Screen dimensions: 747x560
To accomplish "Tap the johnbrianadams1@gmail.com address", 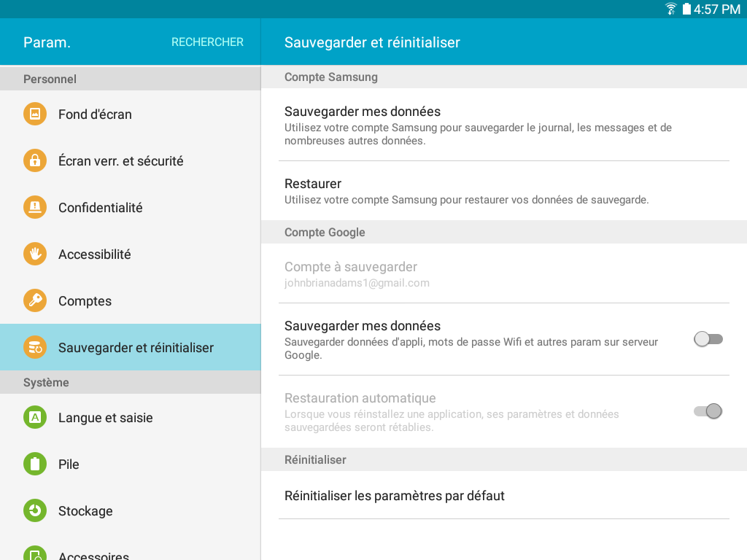I will pos(357,284).
